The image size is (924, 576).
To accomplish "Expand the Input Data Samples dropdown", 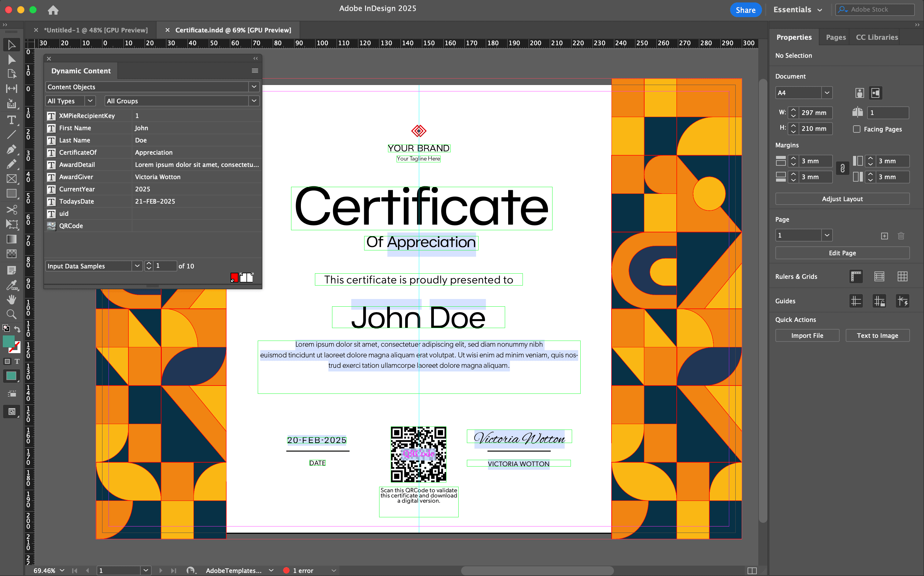I will pyautogui.click(x=137, y=265).
